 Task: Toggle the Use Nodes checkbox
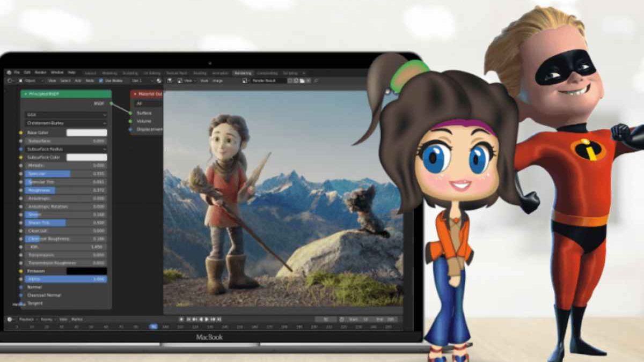click(x=101, y=80)
